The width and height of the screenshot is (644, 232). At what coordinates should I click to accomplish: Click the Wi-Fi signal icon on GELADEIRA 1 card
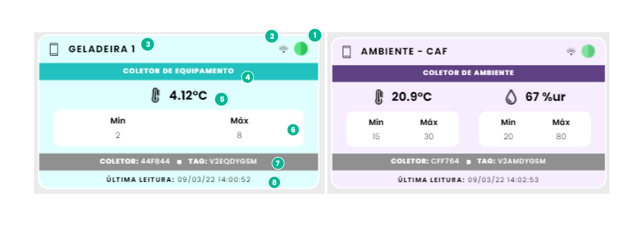pos(283,49)
